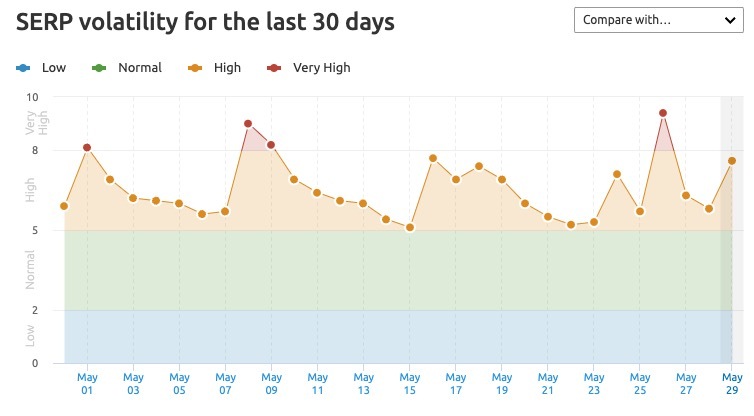Select the red data point on May 01
This screenshot has height=416, width=754.
click(x=87, y=148)
